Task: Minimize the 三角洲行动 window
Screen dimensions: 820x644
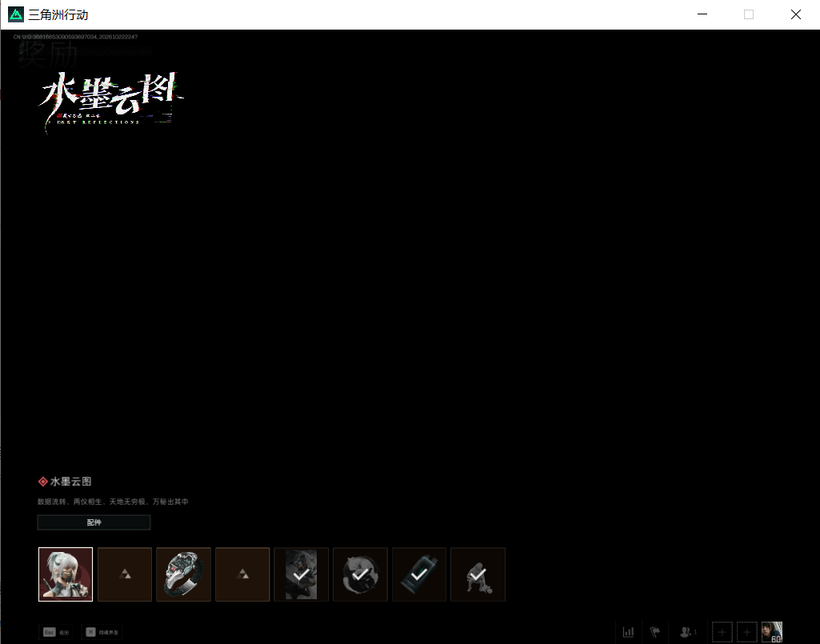Action: [x=702, y=14]
